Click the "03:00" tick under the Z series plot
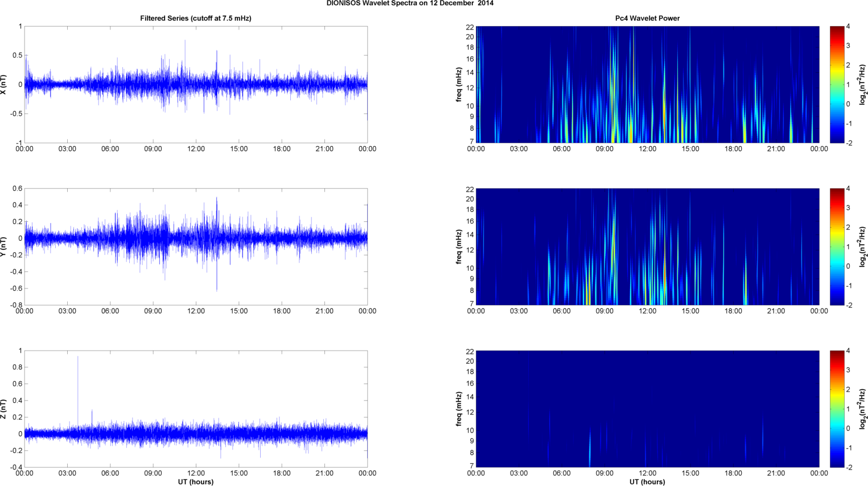This screenshot has width=868, height=486. [x=67, y=473]
